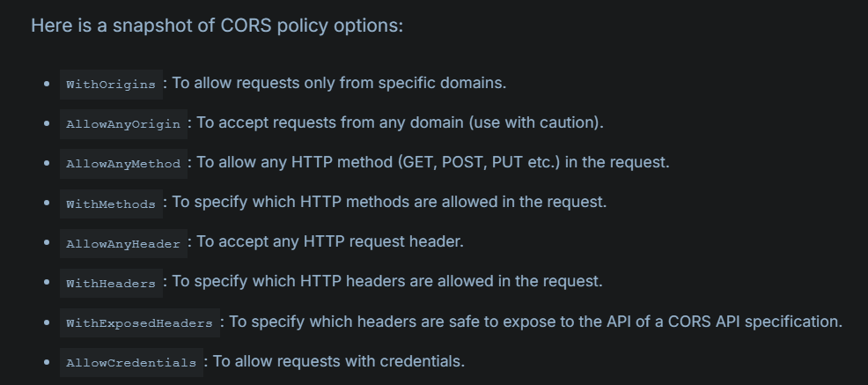The image size is (868, 385).
Task: Click the WithExposedHeaders code label
Action: [139, 323]
